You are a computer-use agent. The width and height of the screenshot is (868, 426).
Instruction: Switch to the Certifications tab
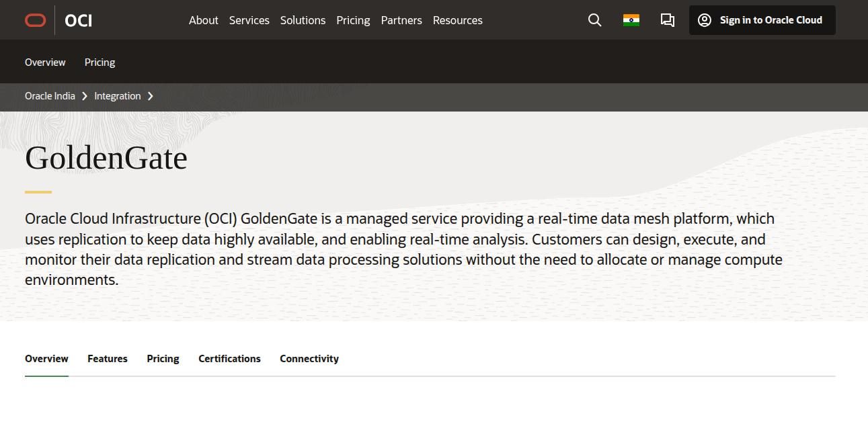(x=229, y=359)
